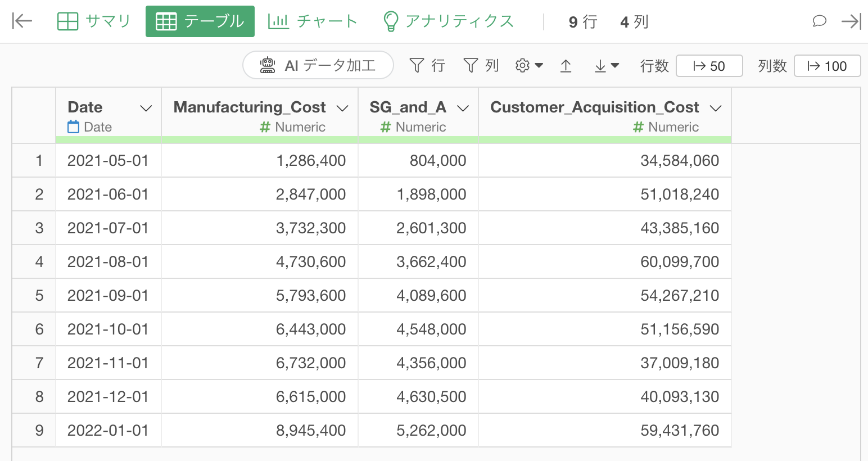Viewport: 868px width, 461px height.
Task: Select cell 2021-07-01
Action: pyautogui.click(x=108, y=228)
